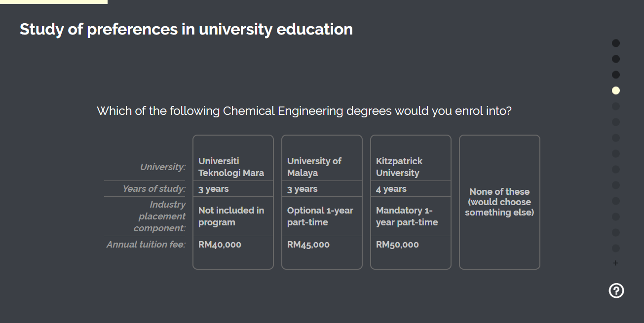
Task: Click the ninth progress dot
Action: 616,170
